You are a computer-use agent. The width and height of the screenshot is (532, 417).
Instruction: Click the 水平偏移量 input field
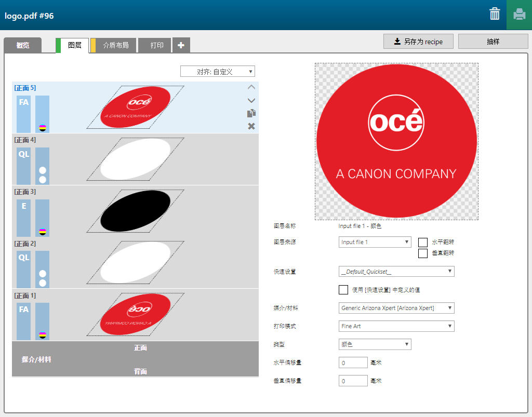click(x=353, y=362)
